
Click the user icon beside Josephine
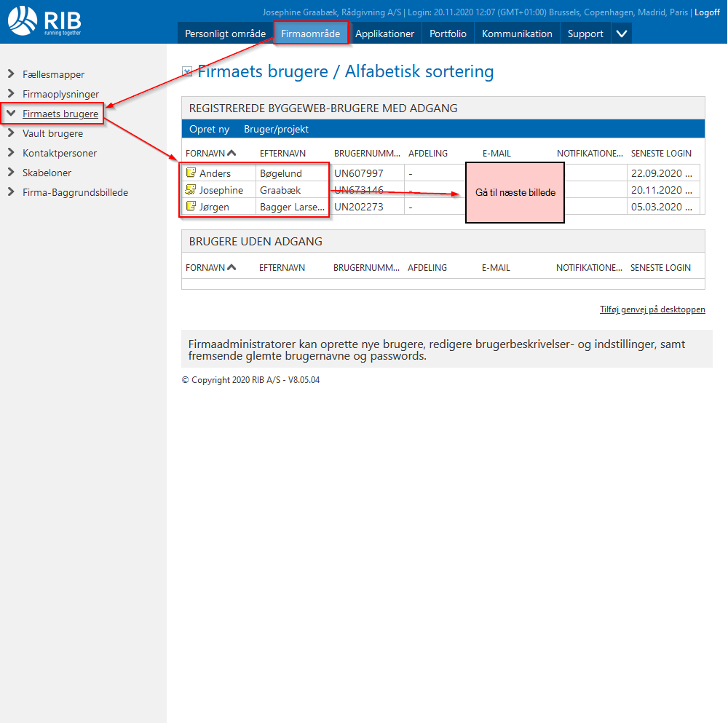pyautogui.click(x=191, y=190)
